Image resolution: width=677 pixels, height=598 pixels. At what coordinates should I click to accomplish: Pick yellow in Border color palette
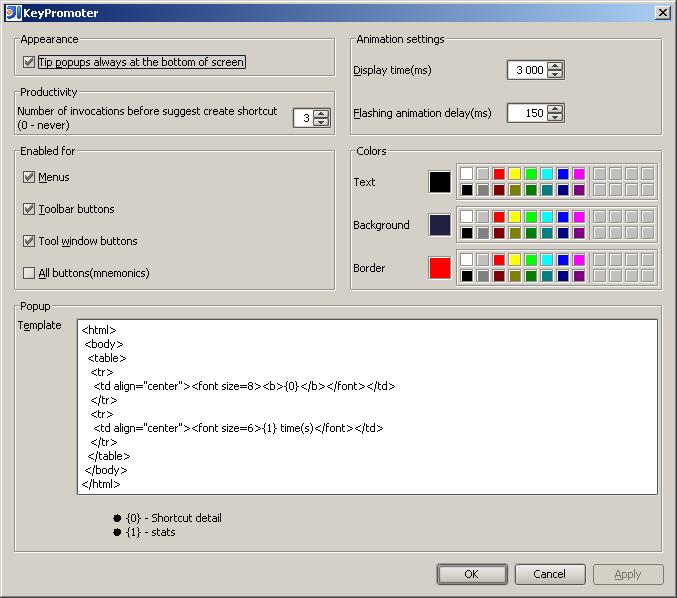click(515, 260)
